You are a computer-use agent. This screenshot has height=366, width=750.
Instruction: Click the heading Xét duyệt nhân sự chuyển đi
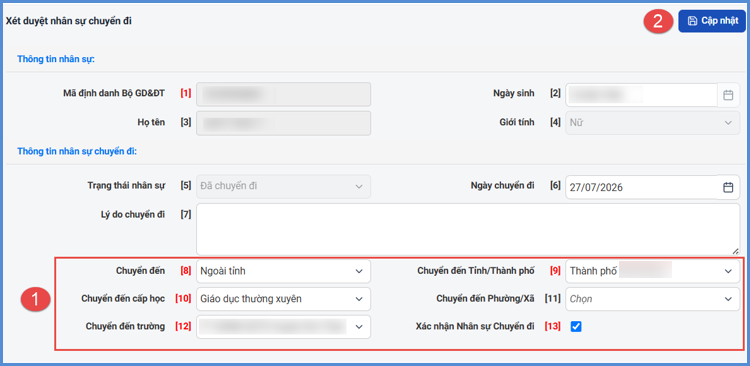(x=68, y=21)
